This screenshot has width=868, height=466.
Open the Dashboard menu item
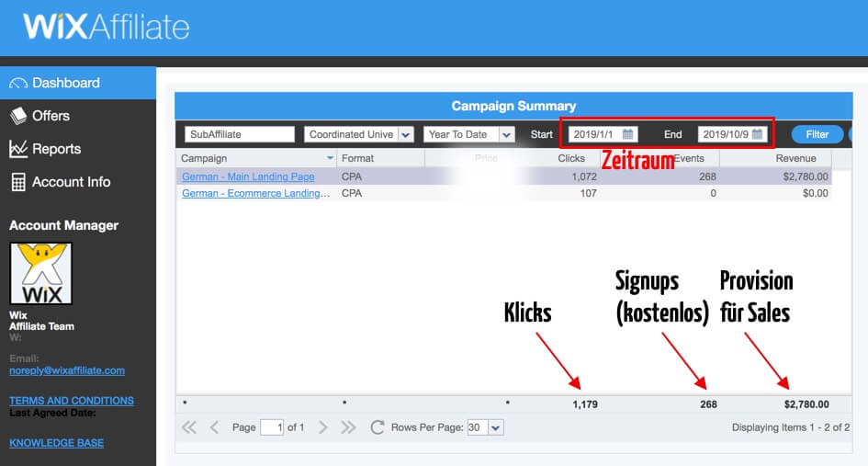77,83
